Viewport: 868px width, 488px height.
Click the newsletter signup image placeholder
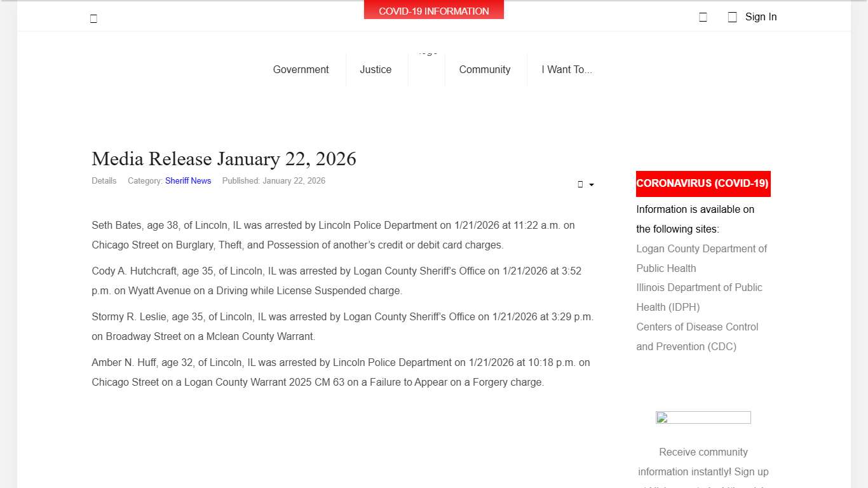[x=703, y=417]
